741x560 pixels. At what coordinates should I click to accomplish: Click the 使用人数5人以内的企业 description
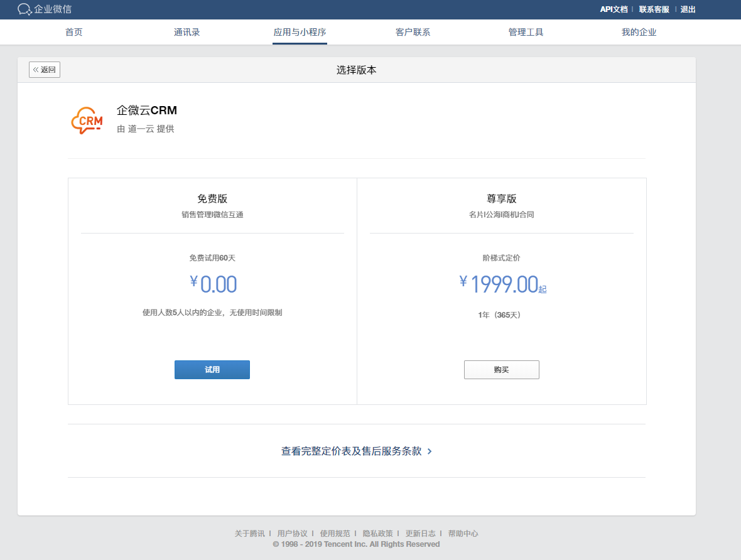point(212,313)
